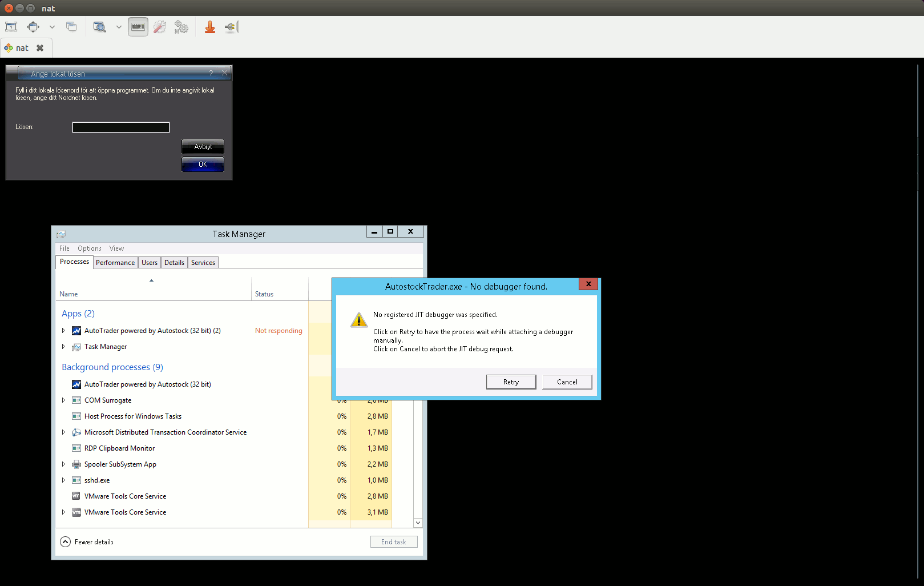The width and height of the screenshot is (924, 586).
Task: Click Retry in the JIT debugger dialog
Action: 511,382
